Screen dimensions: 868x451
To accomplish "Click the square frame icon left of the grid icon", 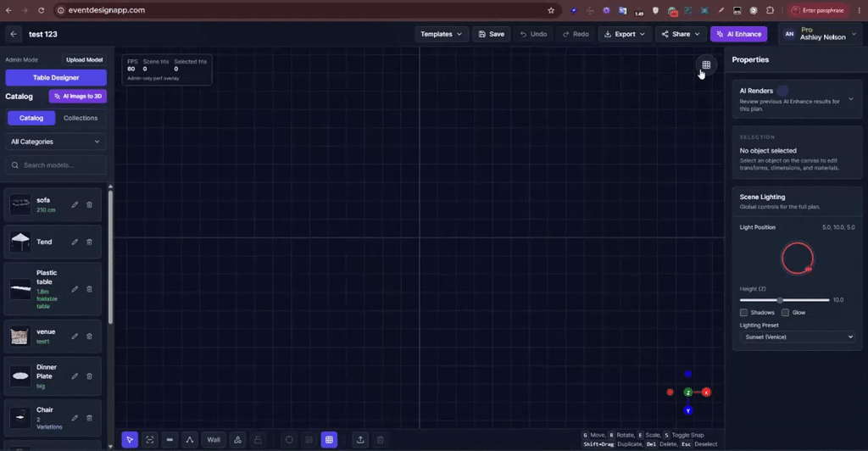I will point(309,439).
